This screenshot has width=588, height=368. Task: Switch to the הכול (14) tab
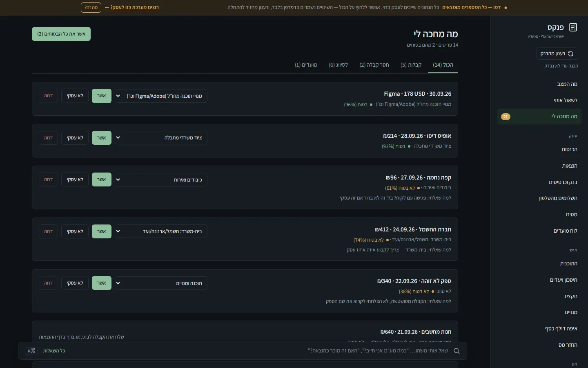click(x=443, y=65)
